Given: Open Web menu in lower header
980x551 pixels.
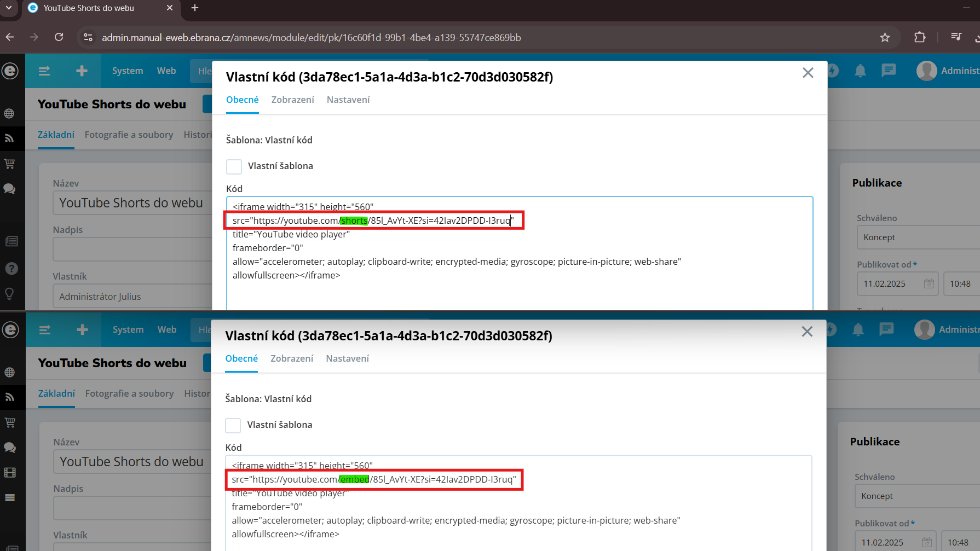Looking at the screenshot, I should click(x=167, y=329).
